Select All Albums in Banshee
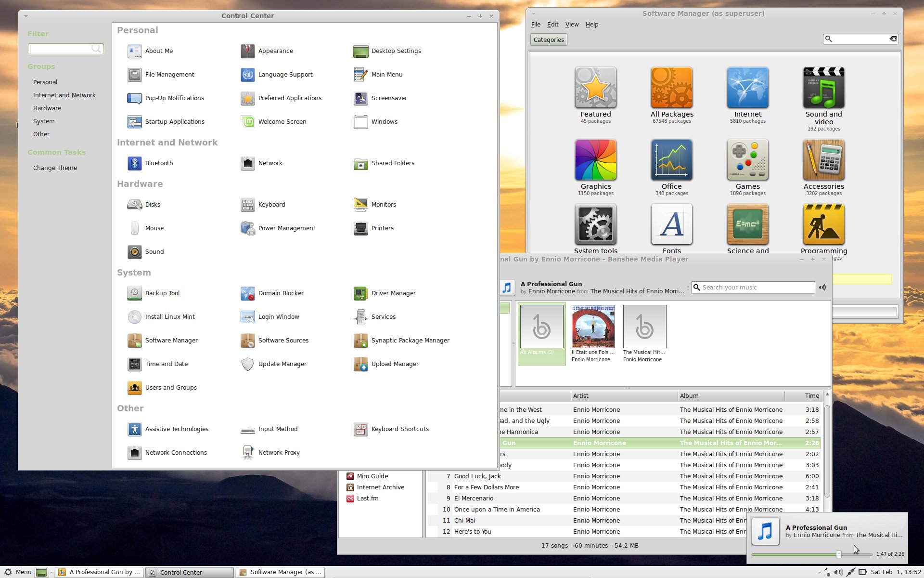The image size is (924, 578). pos(541,333)
